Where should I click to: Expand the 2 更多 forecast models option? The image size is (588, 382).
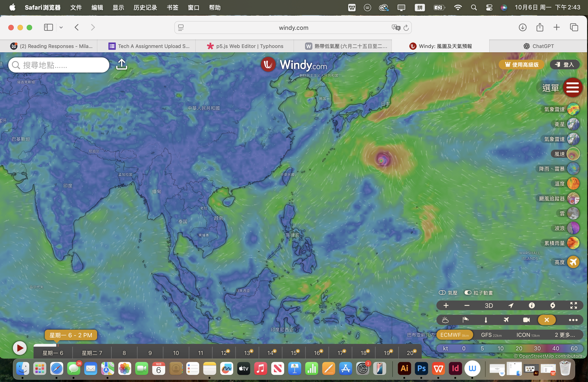(x=565, y=335)
